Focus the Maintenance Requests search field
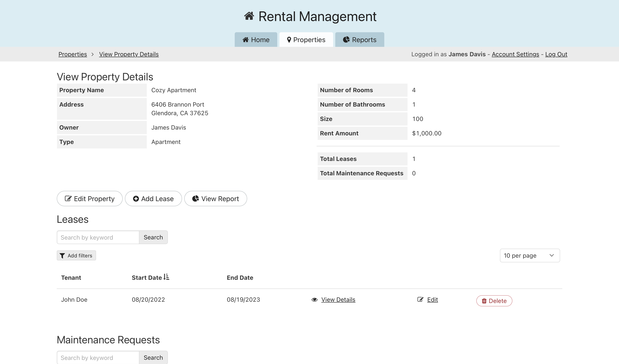 98,357
